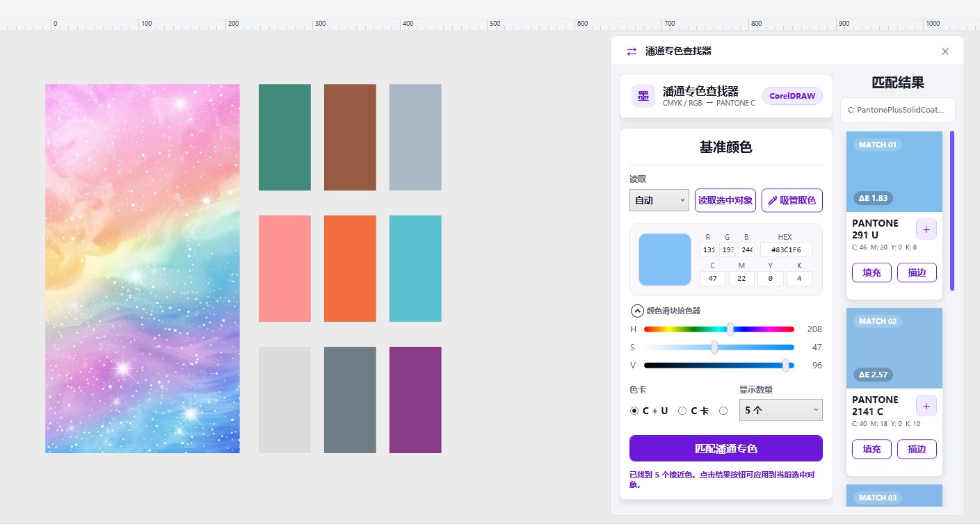Click the ΔE 2.57 badge
980x524 pixels.
coord(873,375)
